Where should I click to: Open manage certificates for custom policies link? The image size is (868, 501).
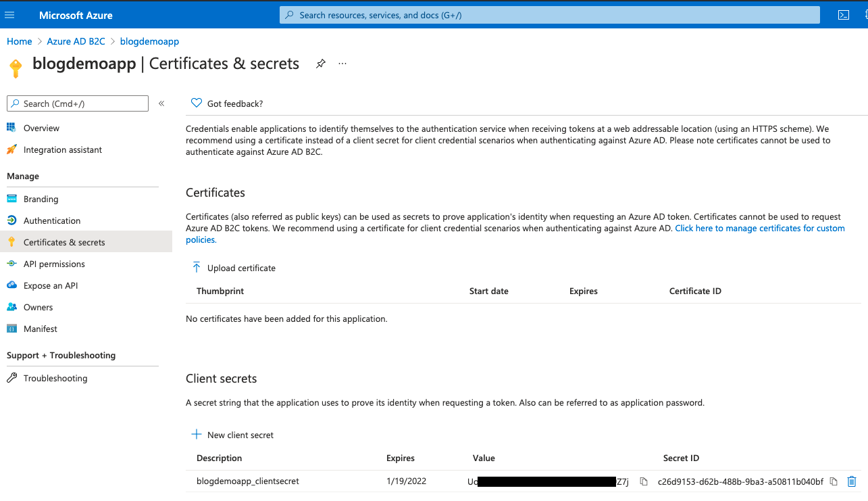[x=760, y=229]
